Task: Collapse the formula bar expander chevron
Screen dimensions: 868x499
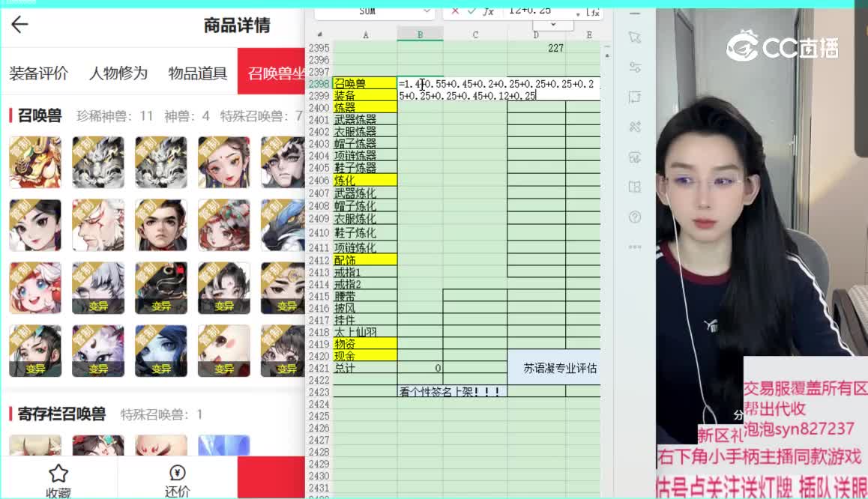Action: click(x=553, y=24)
